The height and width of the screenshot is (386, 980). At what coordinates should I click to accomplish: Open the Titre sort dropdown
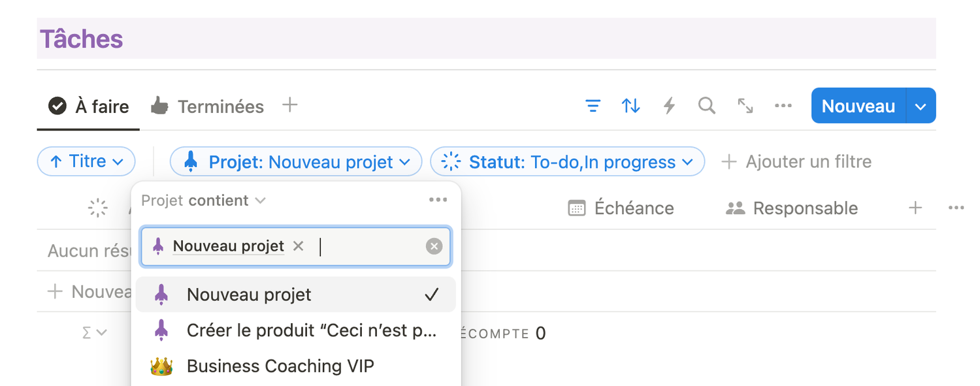pyautogui.click(x=86, y=161)
